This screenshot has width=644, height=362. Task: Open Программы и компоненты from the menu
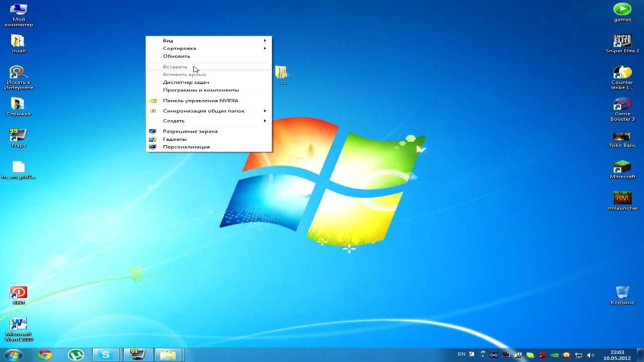(209, 90)
